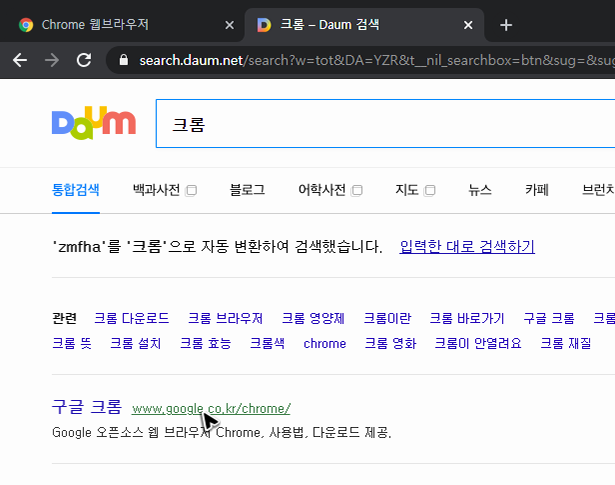The width and height of the screenshot is (615, 485).
Task: Click related search 크롬 뜻
Action: click(x=72, y=343)
